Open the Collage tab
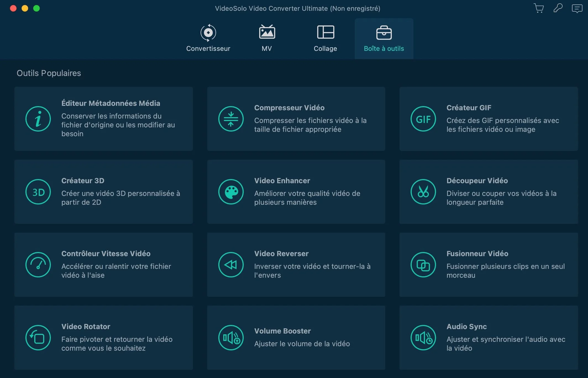The width and height of the screenshot is (588, 378). [x=325, y=38]
